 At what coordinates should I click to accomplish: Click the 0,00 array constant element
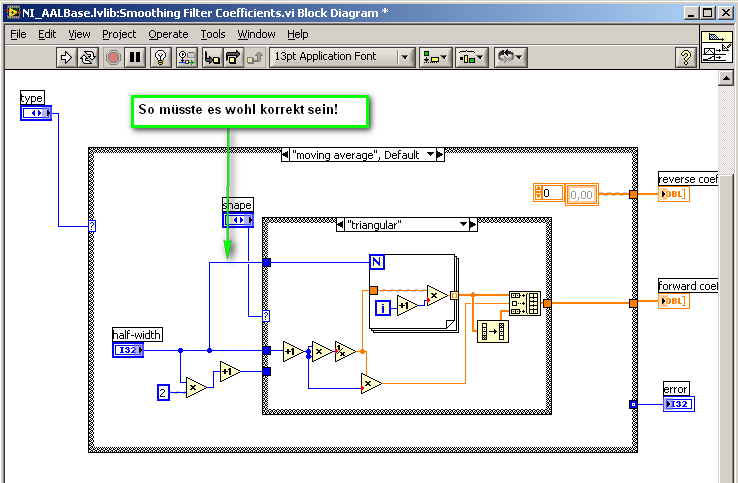point(581,194)
